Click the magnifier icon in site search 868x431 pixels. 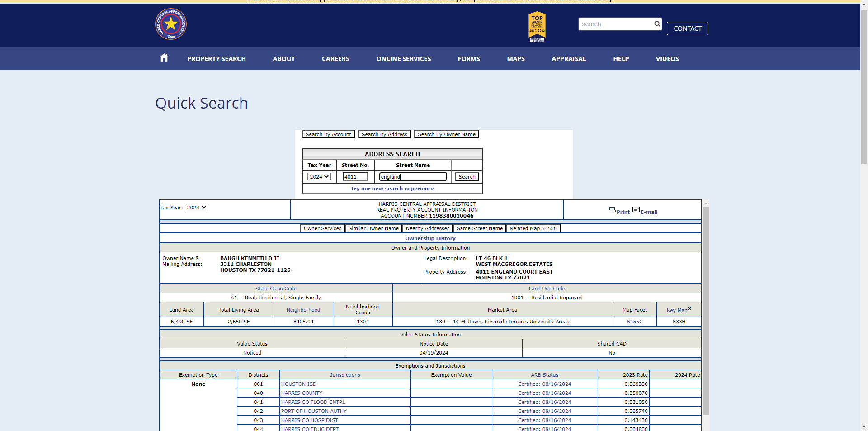click(x=657, y=24)
